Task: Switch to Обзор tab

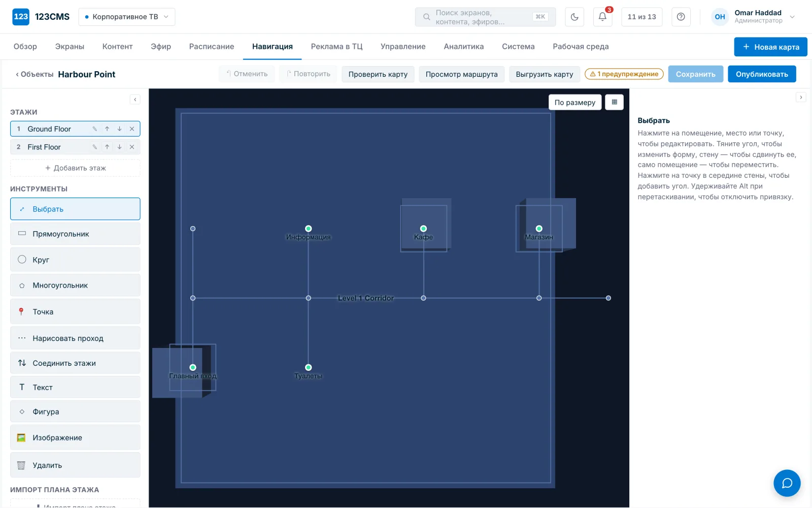Action: (x=25, y=46)
